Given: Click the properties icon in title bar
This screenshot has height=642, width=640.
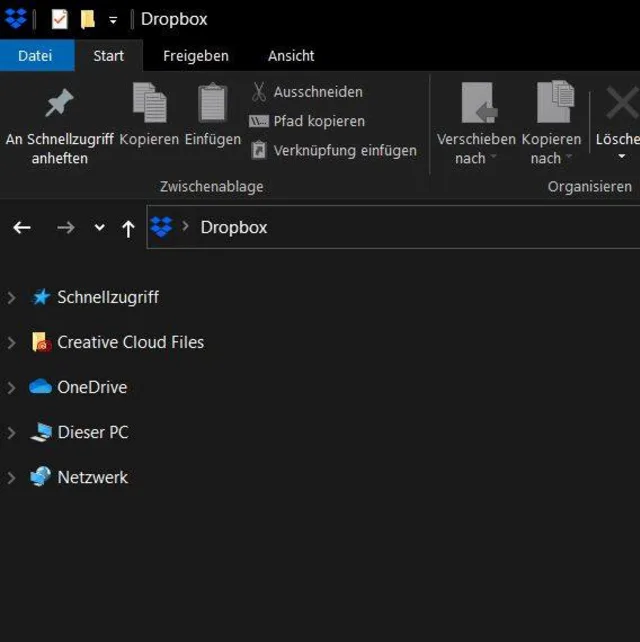Looking at the screenshot, I should pyautogui.click(x=60, y=19).
